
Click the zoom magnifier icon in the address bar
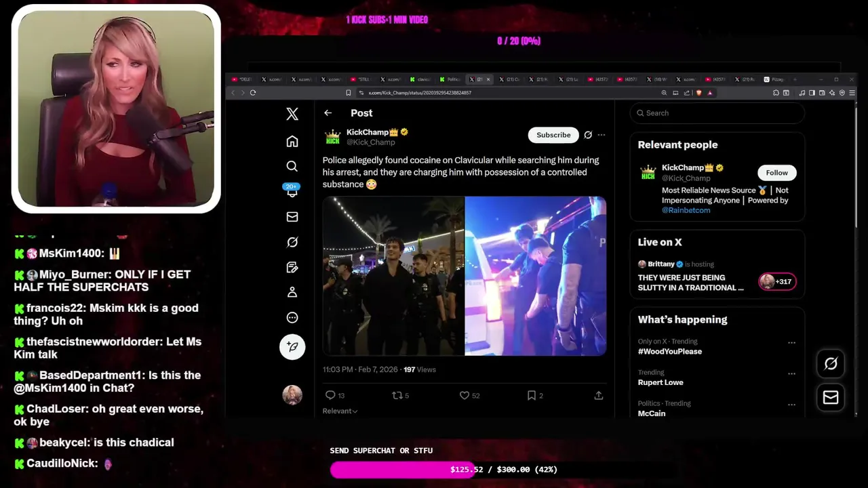point(664,93)
